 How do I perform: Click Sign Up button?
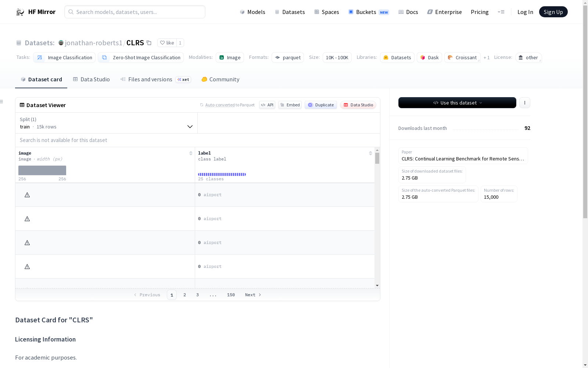tap(553, 12)
